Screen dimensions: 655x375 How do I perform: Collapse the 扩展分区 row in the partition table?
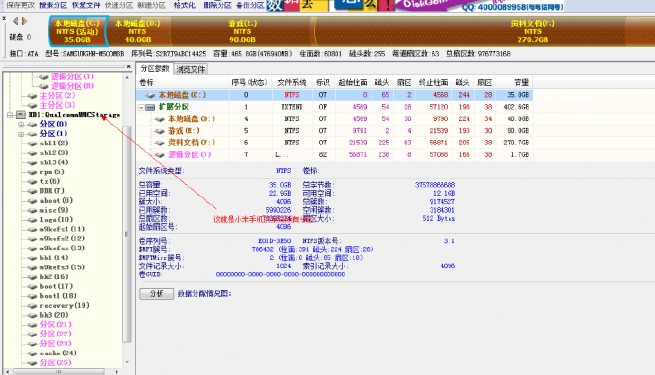click(x=141, y=107)
